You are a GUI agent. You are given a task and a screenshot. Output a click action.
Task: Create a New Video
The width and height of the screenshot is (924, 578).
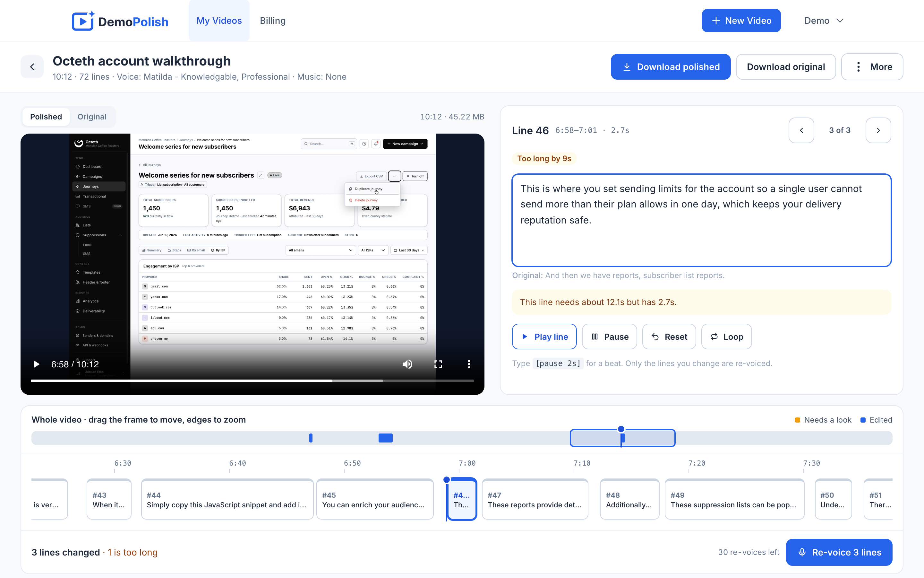coord(741,21)
